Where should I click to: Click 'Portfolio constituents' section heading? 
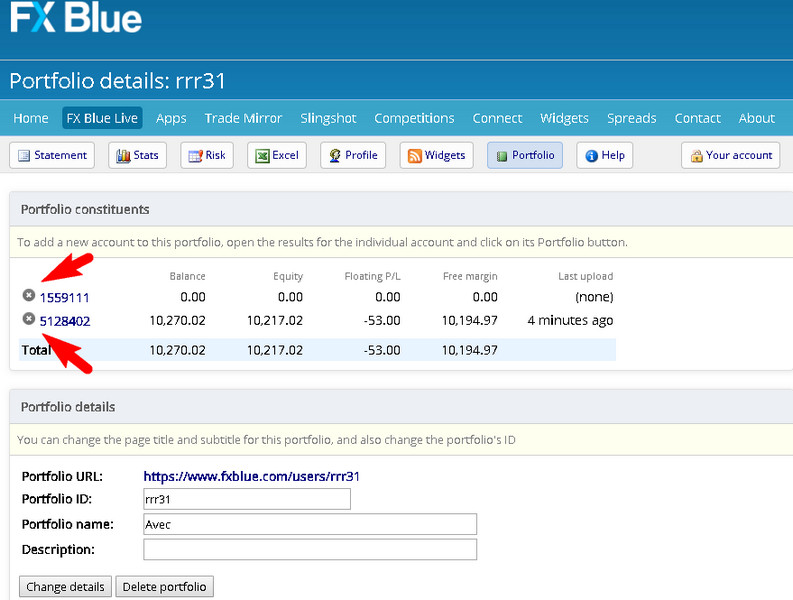point(85,209)
